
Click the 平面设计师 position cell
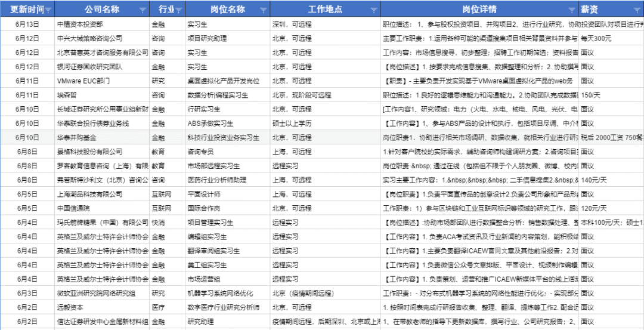click(228, 193)
